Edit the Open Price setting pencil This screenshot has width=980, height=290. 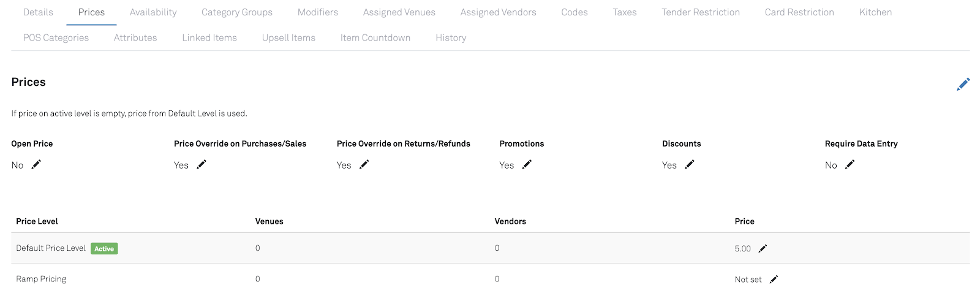[x=36, y=164]
